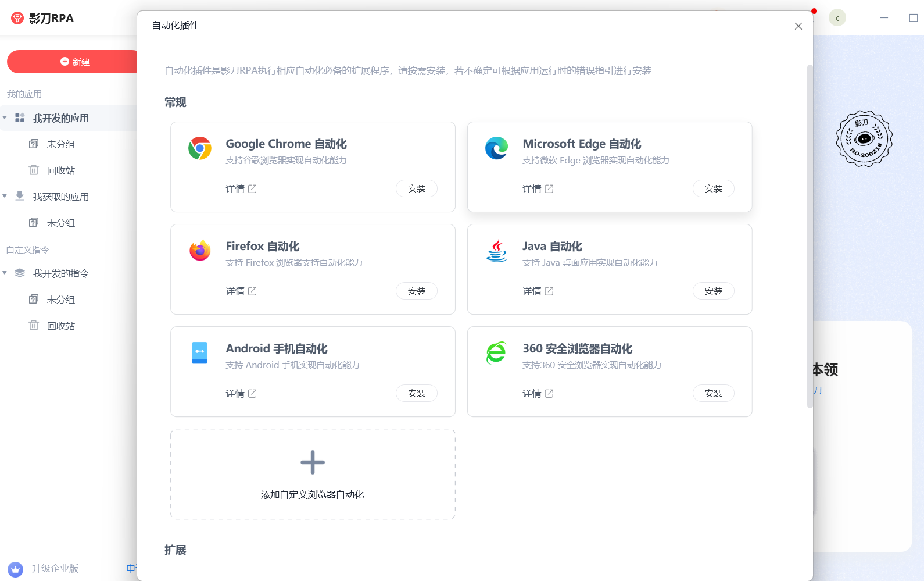Collapse the 我开发的指令 tree node

[x=5, y=273]
